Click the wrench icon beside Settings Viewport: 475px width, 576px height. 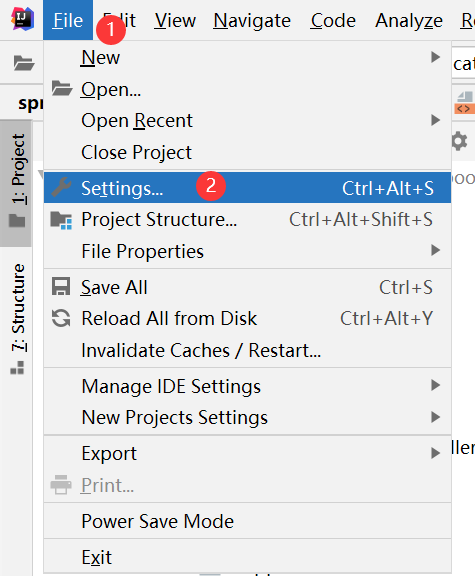(61, 187)
